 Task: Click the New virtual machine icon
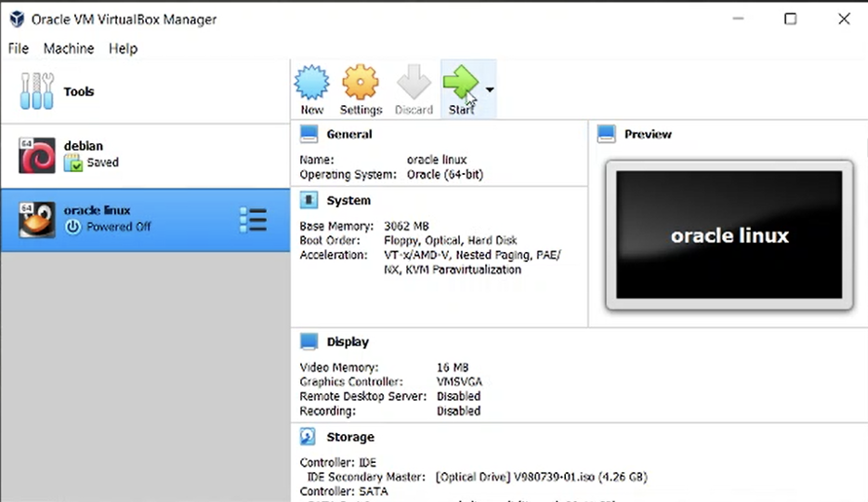tap(311, 83)
